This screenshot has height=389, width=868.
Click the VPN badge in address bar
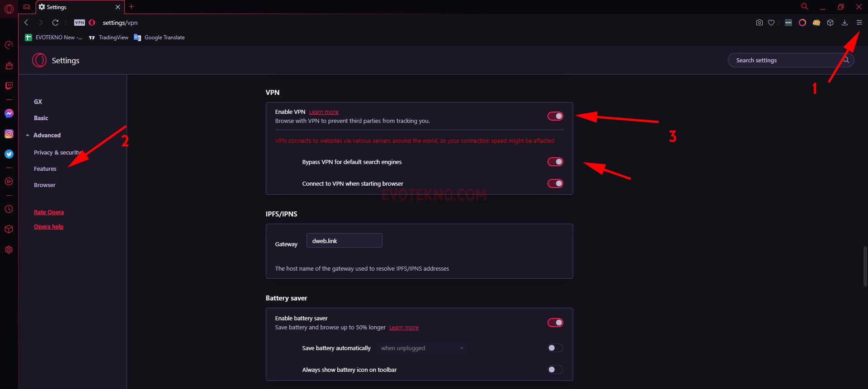click(80, 23)
